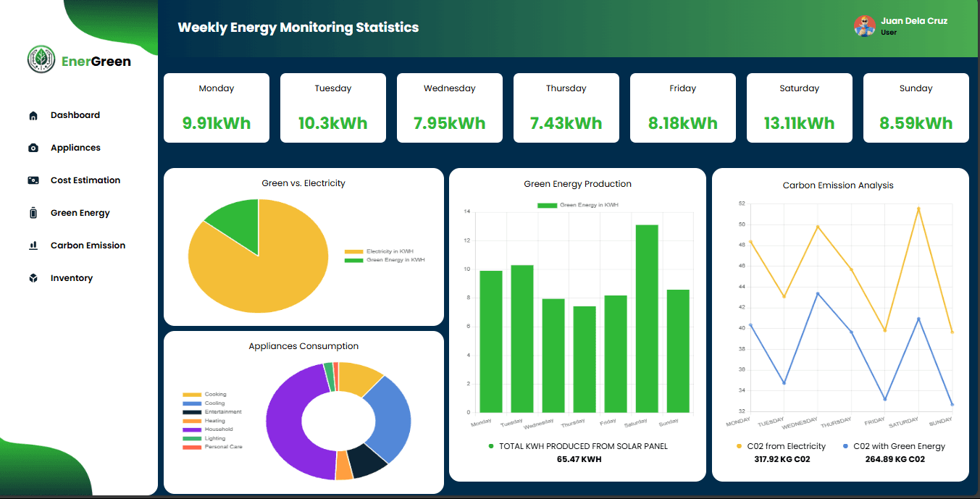Click the 65.47 KWH total value

(579, 459)
